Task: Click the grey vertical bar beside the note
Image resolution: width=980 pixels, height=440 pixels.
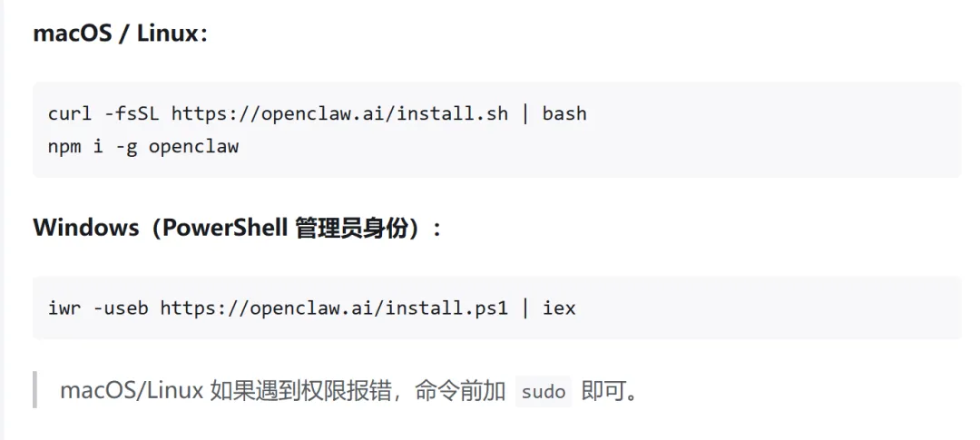Action: (x=34, y=389)
